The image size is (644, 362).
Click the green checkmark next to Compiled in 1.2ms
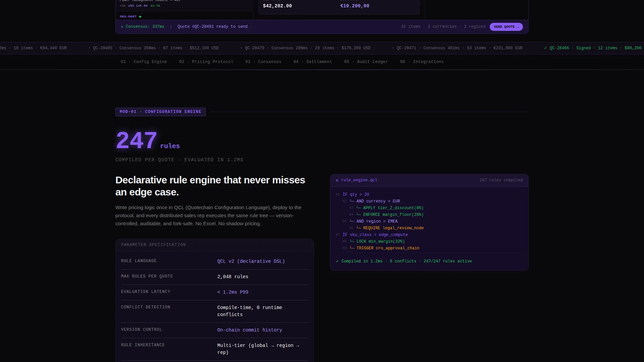coord(337,261)
